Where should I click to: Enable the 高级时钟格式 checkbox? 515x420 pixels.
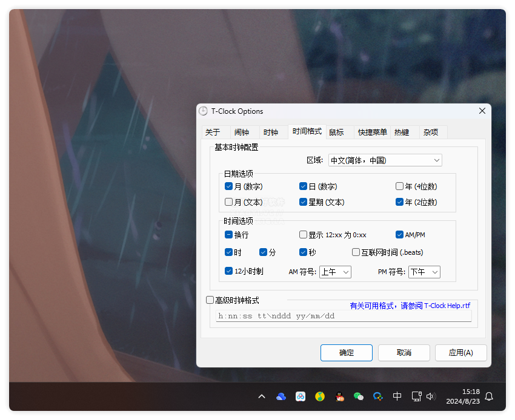pos(209,299)
